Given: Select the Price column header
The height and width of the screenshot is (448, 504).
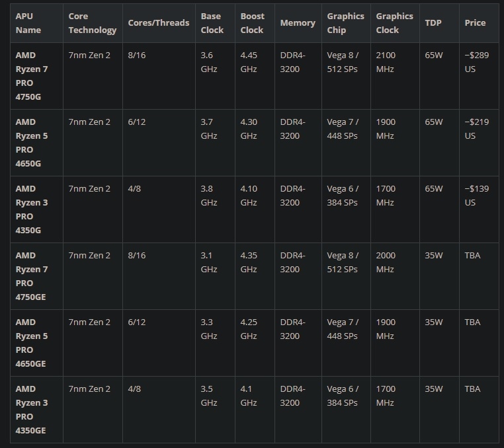Looking at the screenshot, I should tap(475, 23).
